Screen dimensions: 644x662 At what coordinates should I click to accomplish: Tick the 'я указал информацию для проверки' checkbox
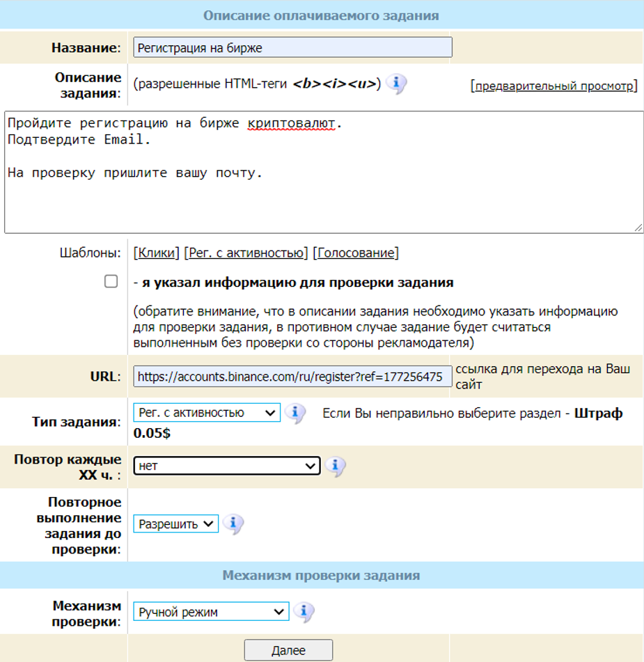click(x=111, y=281)
